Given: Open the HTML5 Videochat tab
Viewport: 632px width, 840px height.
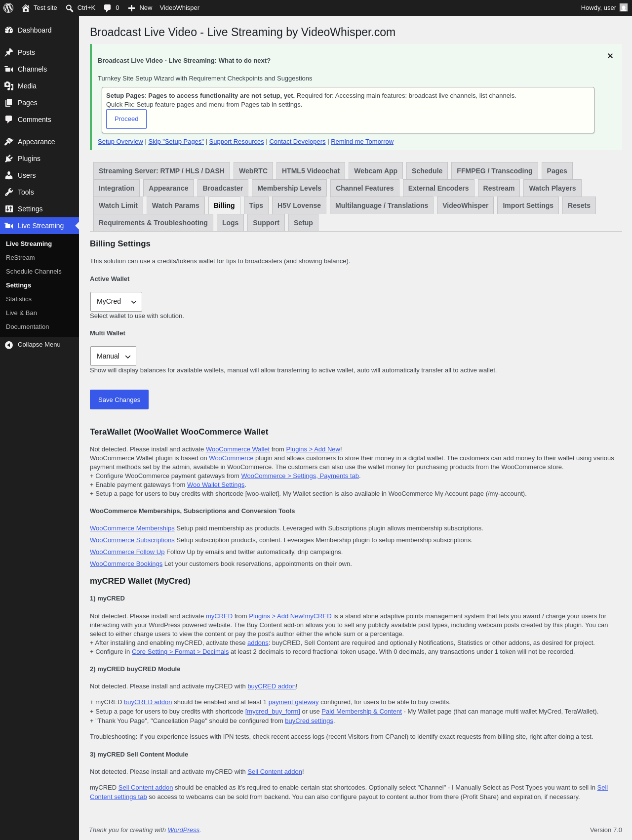Looking at the screenshot, I should (311, 171).
